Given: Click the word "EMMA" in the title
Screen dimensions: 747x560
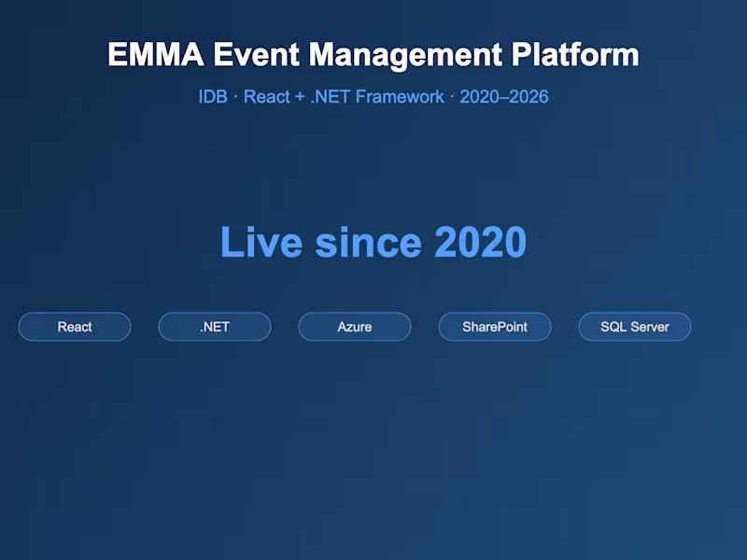Looking at the screenshot, I should coord(154,54).
